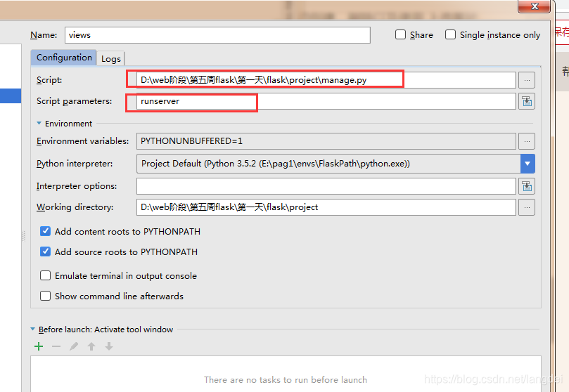Click the move task up arrow

click(x=91, y=347)
